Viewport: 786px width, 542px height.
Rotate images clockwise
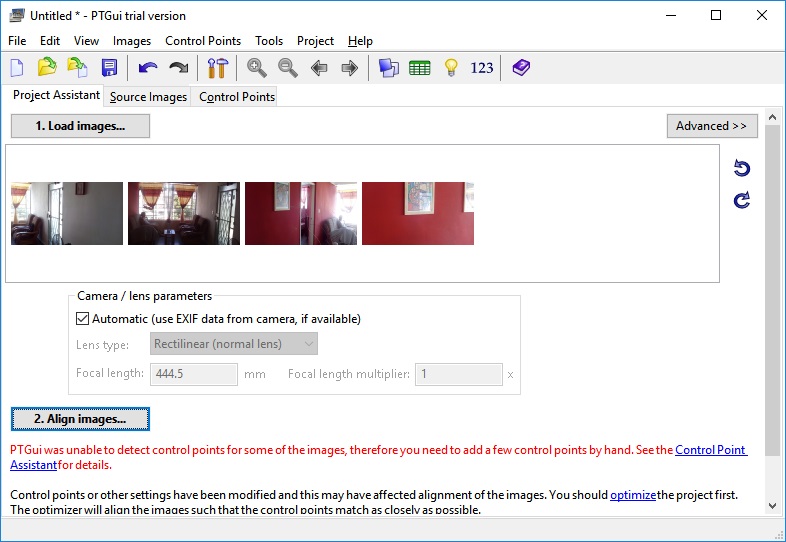pyautogui.click(x=742, y=200)
